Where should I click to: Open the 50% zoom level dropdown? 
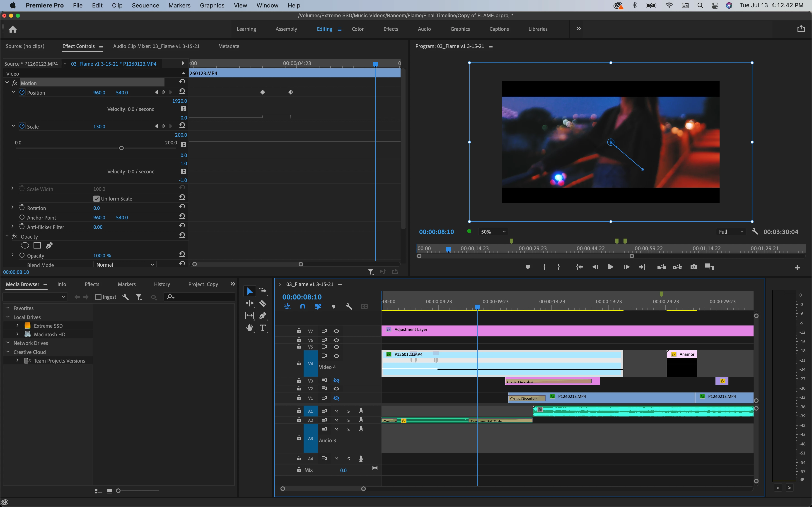(x=493, y=232)
